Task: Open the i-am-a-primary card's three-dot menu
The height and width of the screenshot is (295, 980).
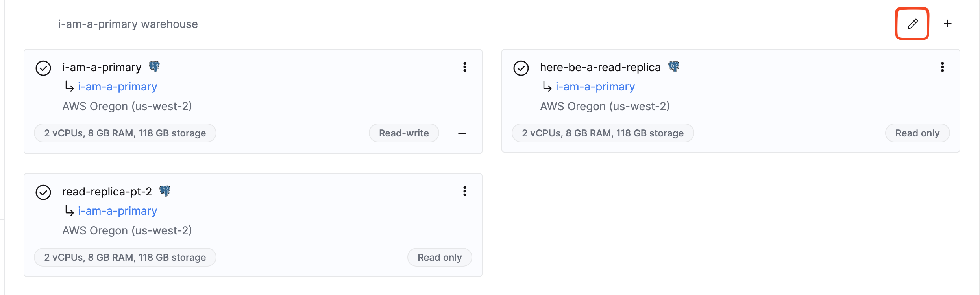Action: click(464, 67)
